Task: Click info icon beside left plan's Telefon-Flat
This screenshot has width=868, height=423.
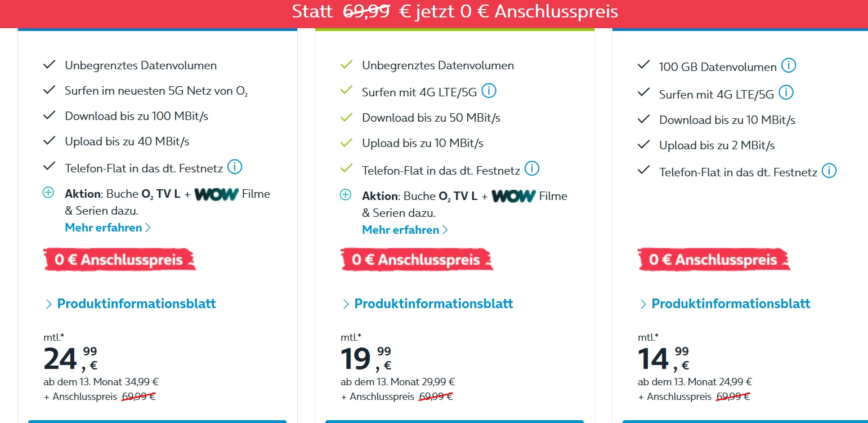Action: point(235,167)
